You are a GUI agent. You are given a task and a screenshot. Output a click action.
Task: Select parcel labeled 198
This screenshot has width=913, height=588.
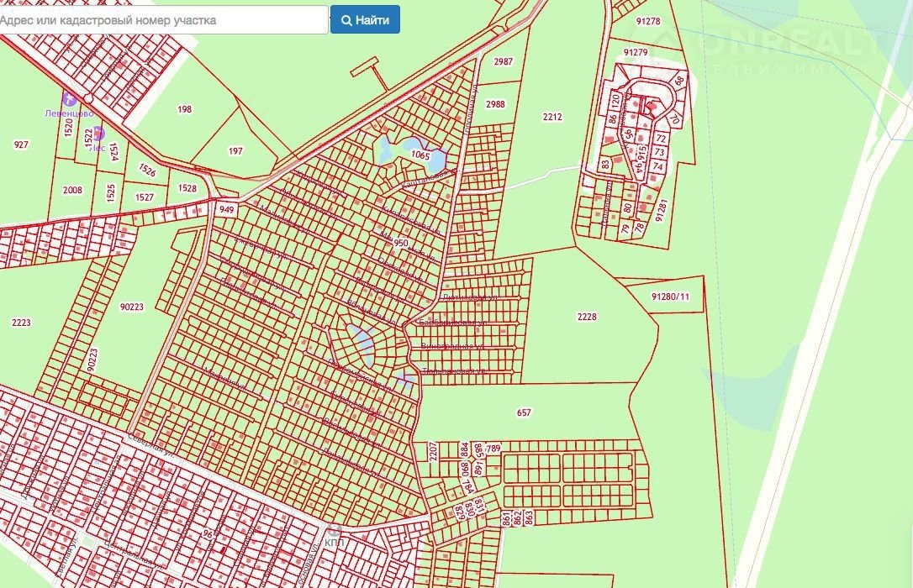click(185, 109)
